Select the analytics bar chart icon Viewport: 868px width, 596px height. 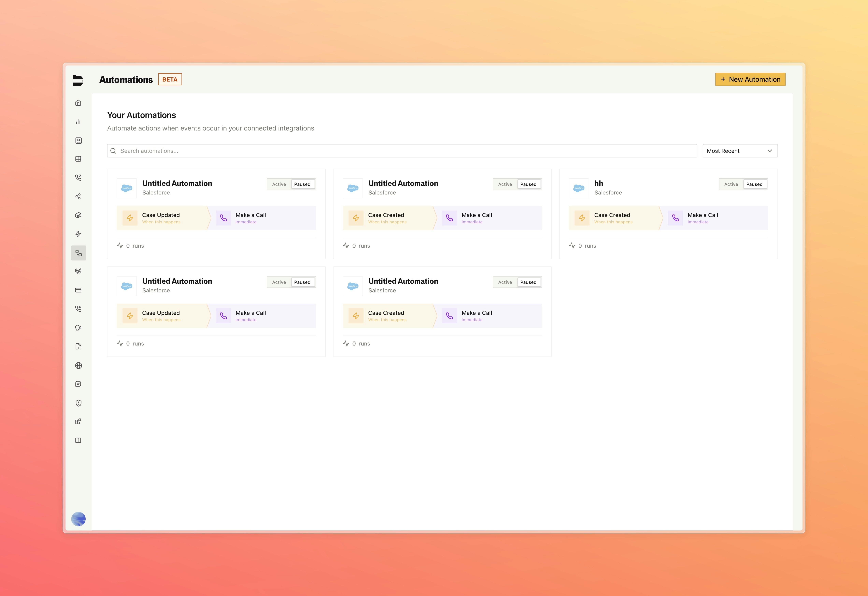click(x=78, y=121)
